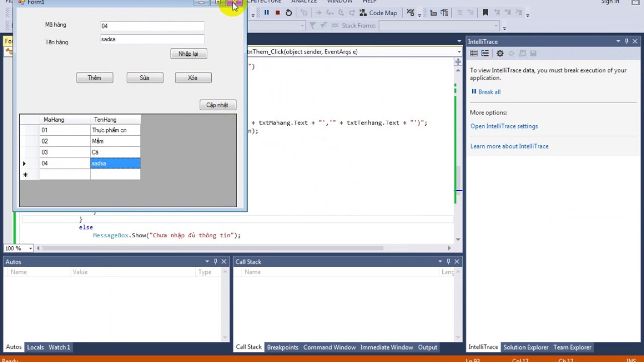
Task: Click Learn more about IntelliTrace link
Action: point(509,146)
